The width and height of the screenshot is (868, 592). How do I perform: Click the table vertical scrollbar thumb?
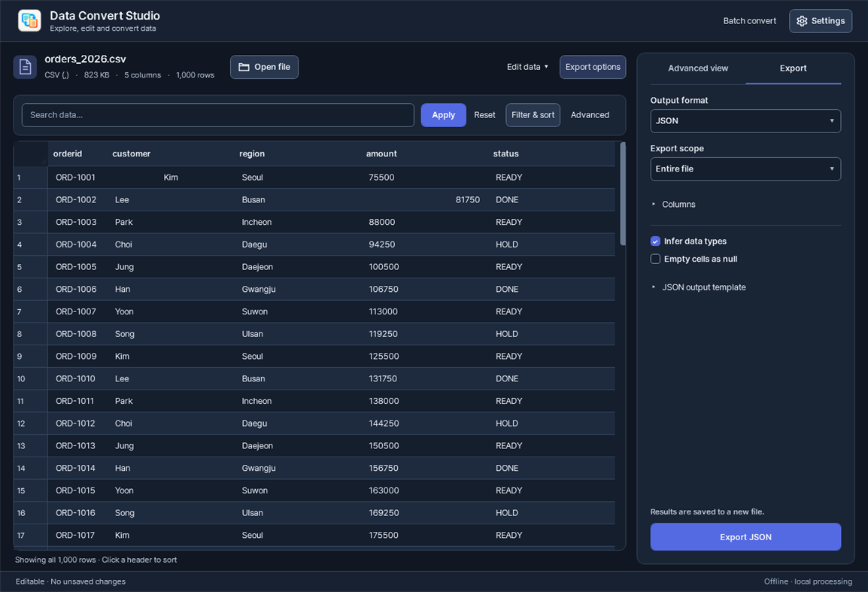coord(623,194)
